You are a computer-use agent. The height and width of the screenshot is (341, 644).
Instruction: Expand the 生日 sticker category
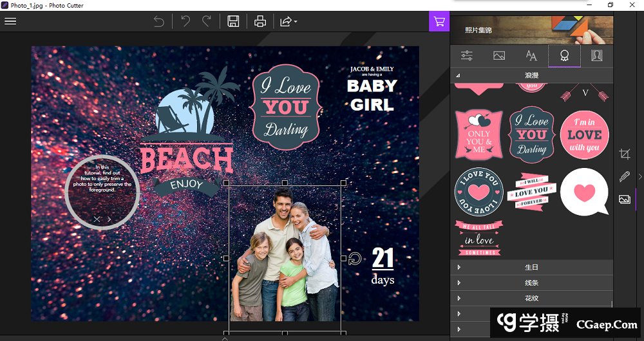(x=531, y=267)
